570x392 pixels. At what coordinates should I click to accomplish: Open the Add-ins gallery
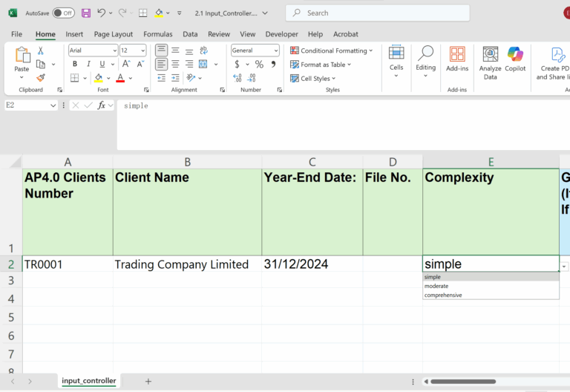pos(457,58)
